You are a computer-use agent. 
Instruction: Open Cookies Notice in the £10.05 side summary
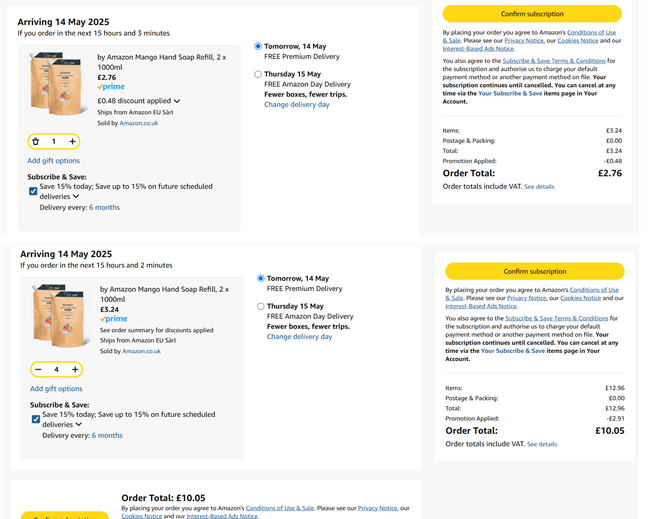(580, 298)
